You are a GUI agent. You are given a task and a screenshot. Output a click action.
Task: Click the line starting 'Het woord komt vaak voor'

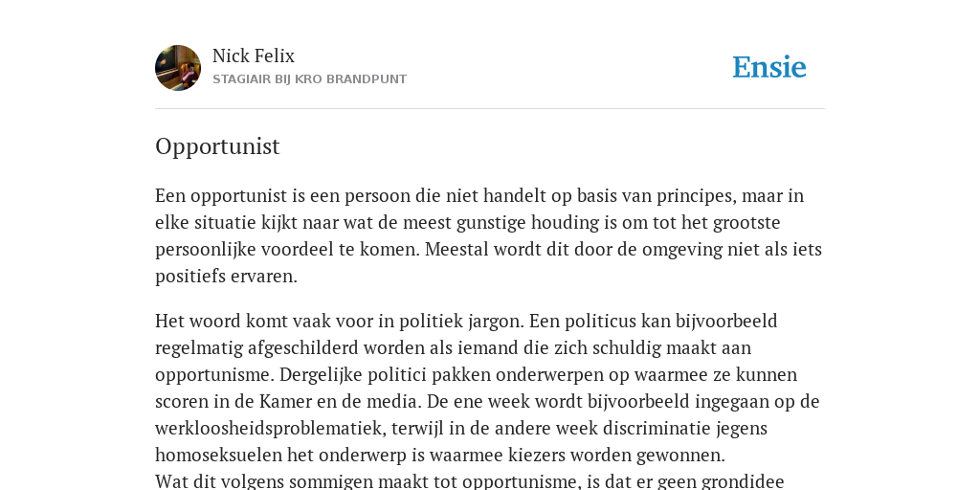point(466,322)
